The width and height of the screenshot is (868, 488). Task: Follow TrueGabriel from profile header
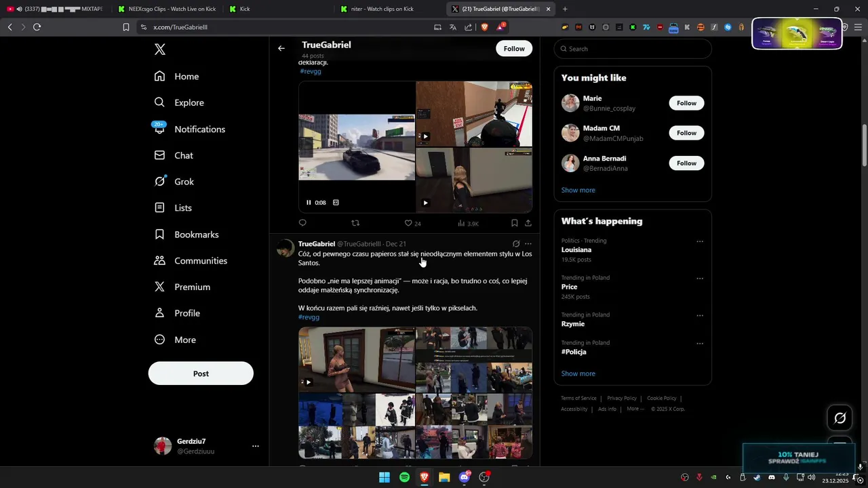tap(514, 49)
